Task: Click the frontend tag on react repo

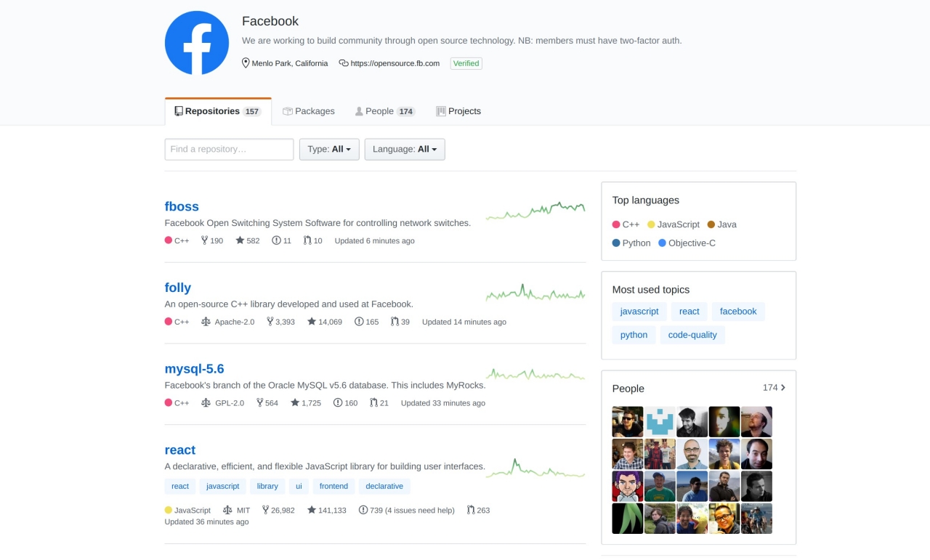Action: click(x=333, y=487)
